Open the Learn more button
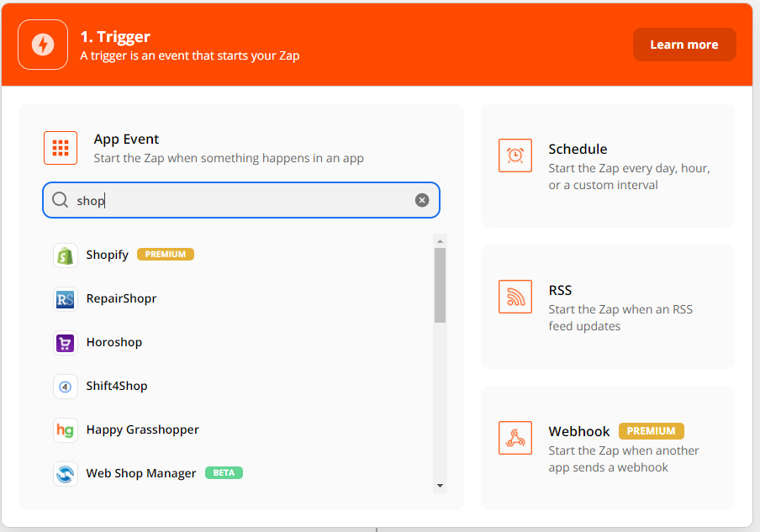This screenshot has height=532, width=760. 684,45
